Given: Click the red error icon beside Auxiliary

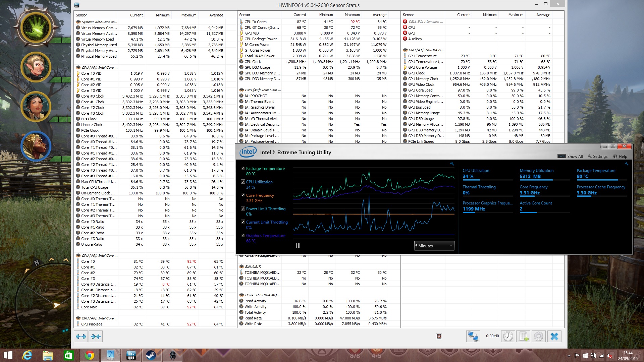Looking at the screenshot, I should (x=405, y=39).
